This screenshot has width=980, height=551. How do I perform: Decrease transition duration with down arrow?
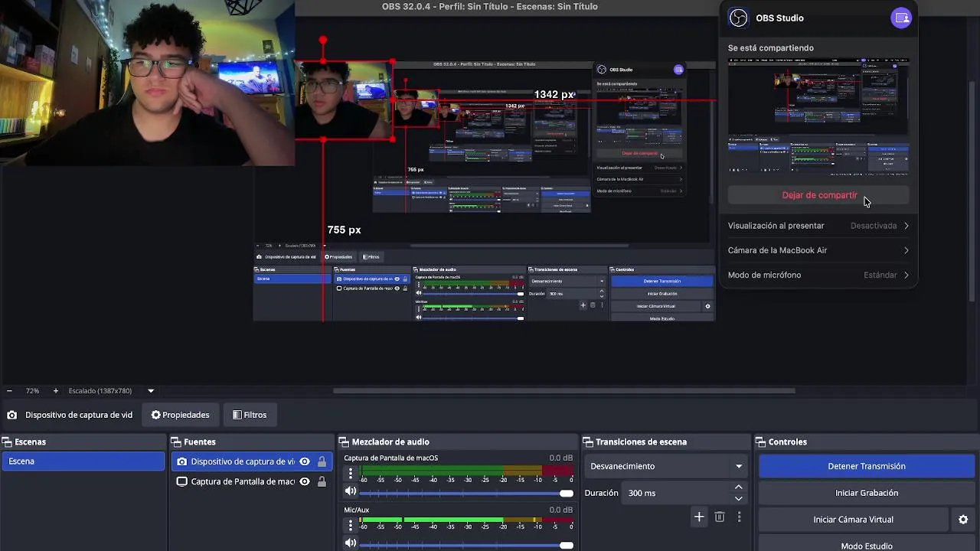[738, 498]
